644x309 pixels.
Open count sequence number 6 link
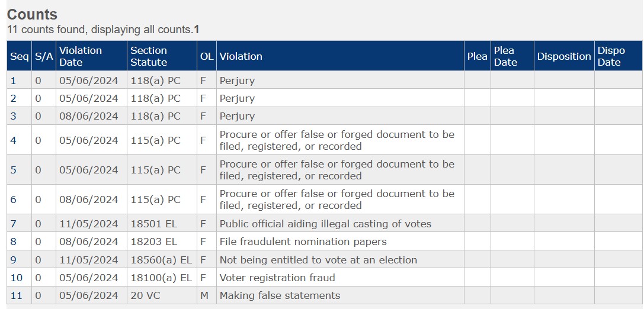coord(14,199)
